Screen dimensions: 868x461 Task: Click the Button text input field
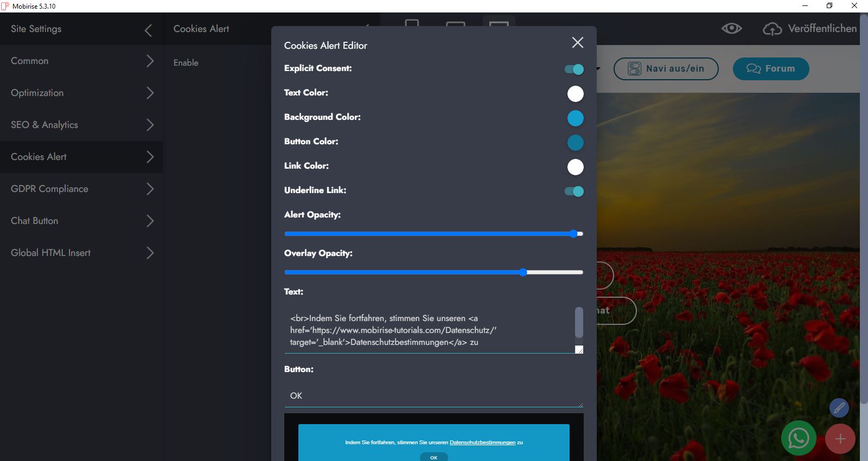click(433, 396)
